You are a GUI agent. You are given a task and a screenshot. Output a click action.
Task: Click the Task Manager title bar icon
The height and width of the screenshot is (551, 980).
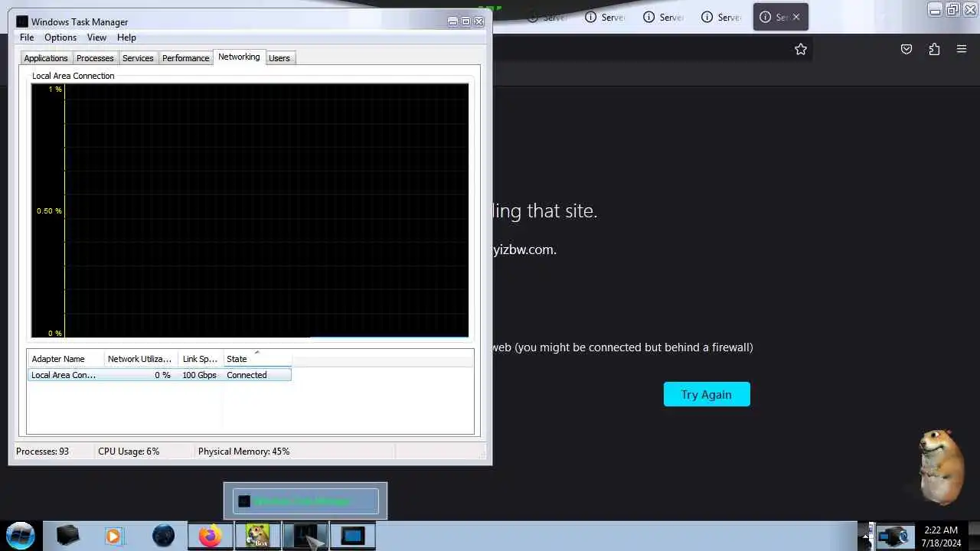[x=22, y=21]
